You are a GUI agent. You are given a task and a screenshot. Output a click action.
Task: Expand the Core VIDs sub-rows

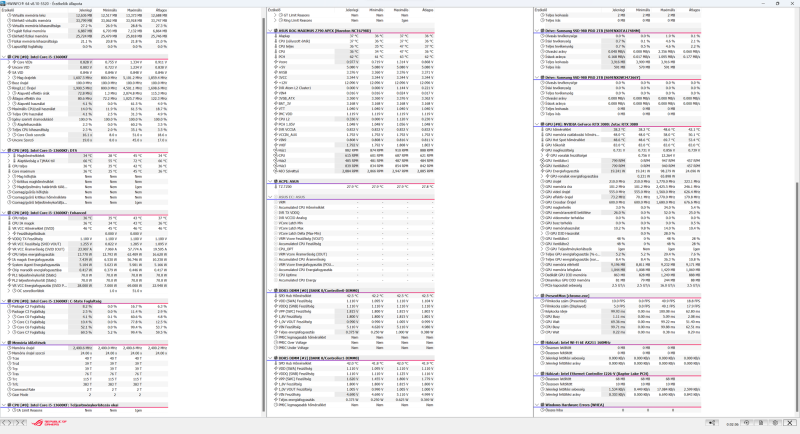pos(9,62)
